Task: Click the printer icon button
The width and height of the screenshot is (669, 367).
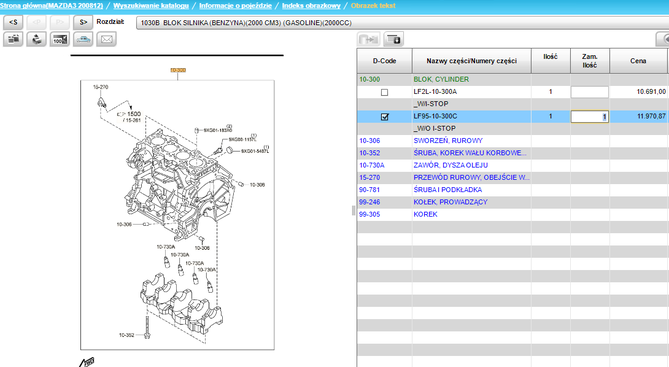Action: tap(37, 39)
